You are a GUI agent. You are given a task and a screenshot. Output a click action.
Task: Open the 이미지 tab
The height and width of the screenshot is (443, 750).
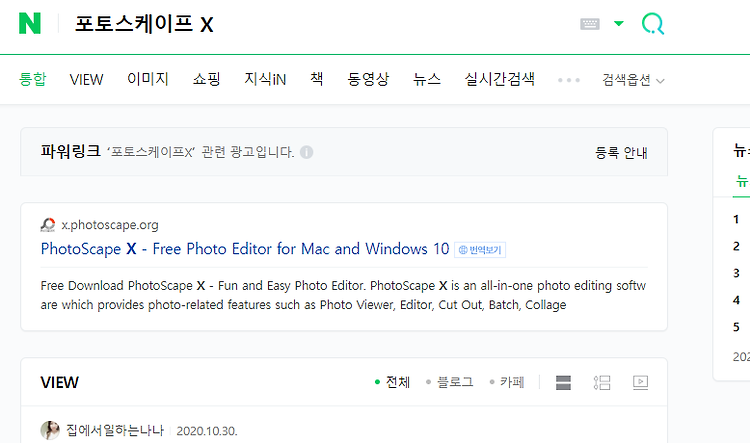coord(148,79)
